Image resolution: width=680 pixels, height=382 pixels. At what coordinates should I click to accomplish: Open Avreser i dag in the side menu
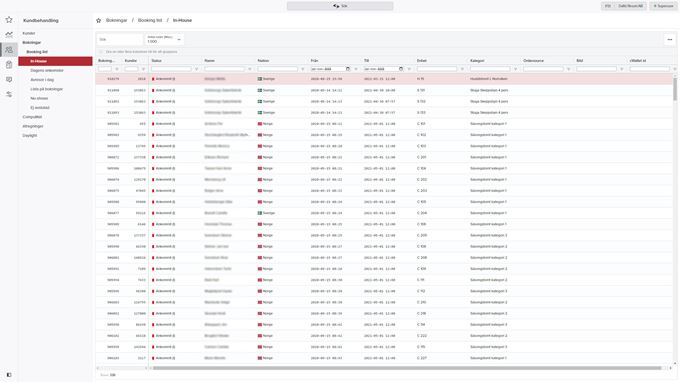click(x=42, y=80)
